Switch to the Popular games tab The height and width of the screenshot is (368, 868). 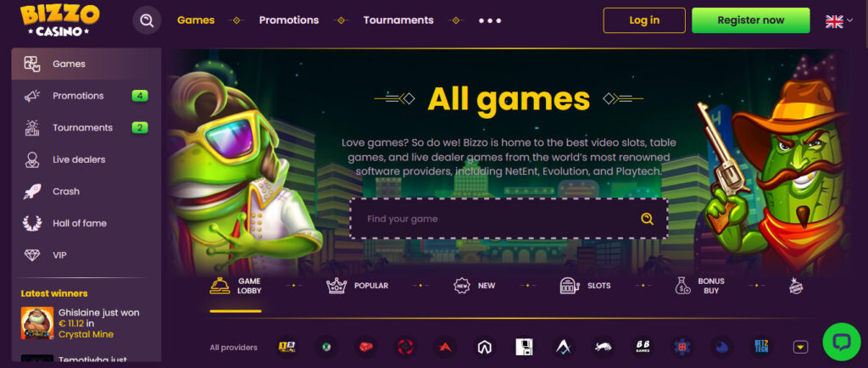click(358, 286)
